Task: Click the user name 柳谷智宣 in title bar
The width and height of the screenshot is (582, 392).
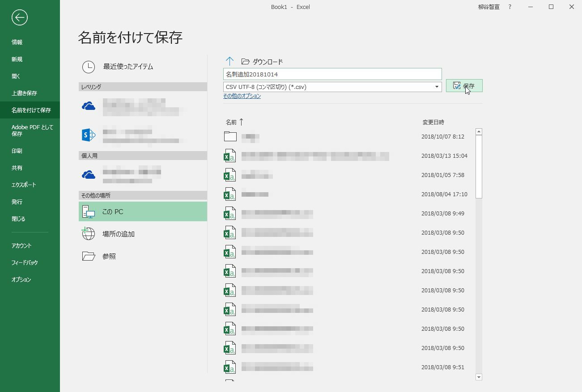Action: pyautogui.click(x=489, y=7)
